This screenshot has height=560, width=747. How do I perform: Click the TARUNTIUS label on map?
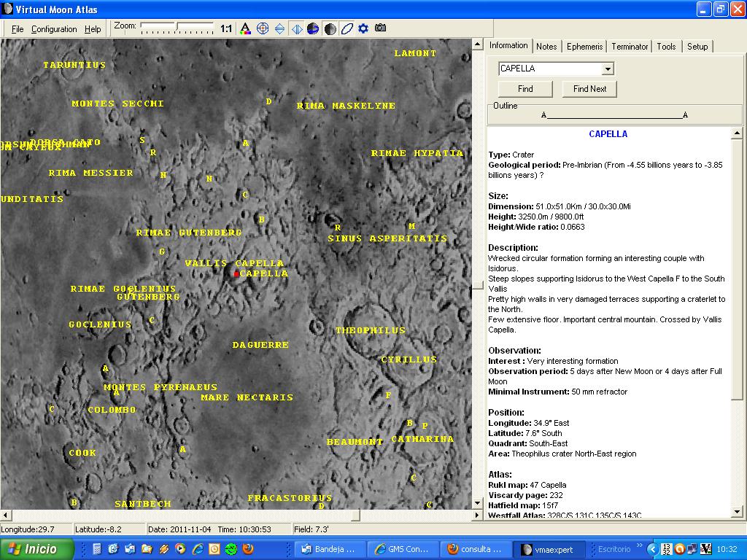click(x=74, y=65)
